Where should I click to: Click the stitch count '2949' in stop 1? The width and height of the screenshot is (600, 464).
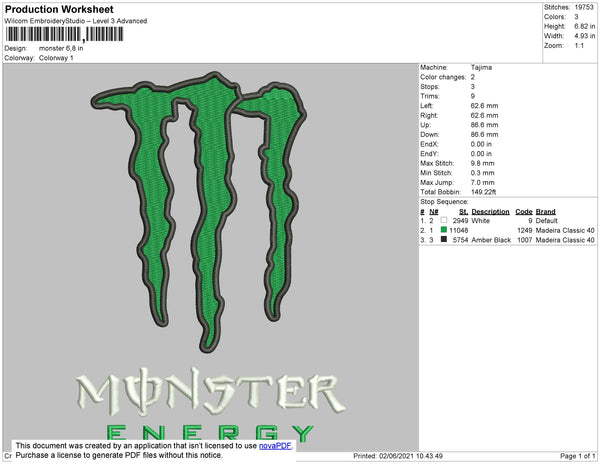460,221
